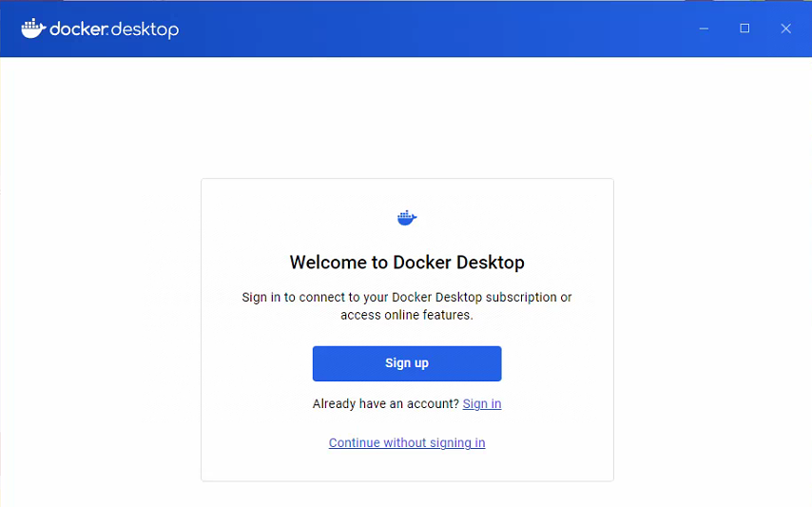The height and width of the screenshot is (507, 812).
Task: Click the blue Sign up button
Action: [x=407, y=363]
